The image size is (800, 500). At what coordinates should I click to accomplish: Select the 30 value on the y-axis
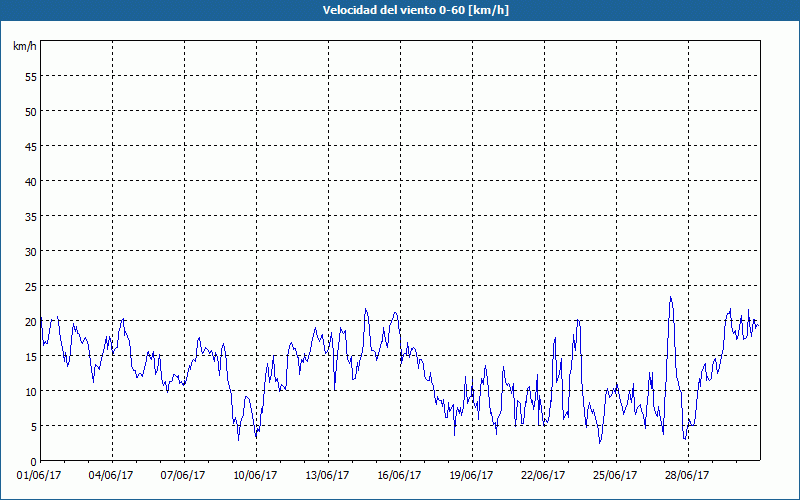pyautogui.click(x=31, y=252)
